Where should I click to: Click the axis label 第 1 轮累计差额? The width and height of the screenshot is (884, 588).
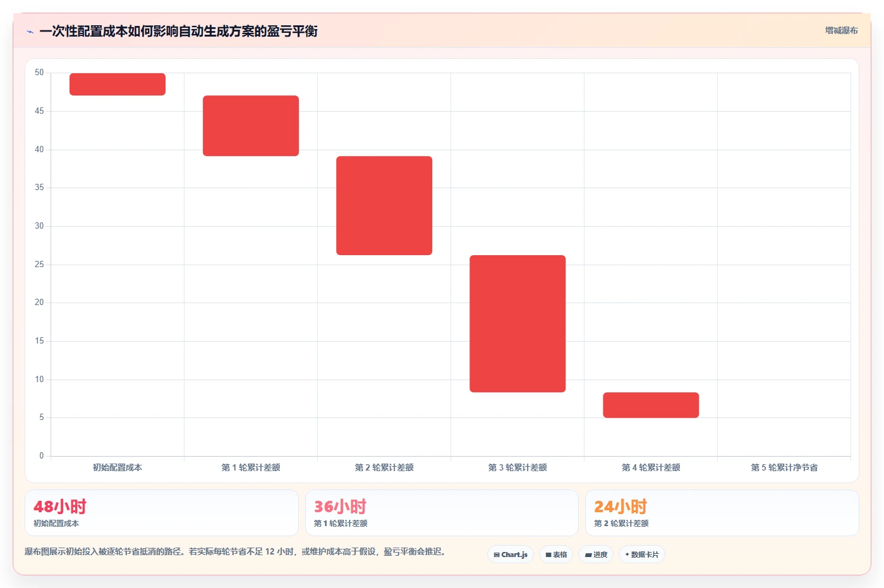click(x=251, y=467)
